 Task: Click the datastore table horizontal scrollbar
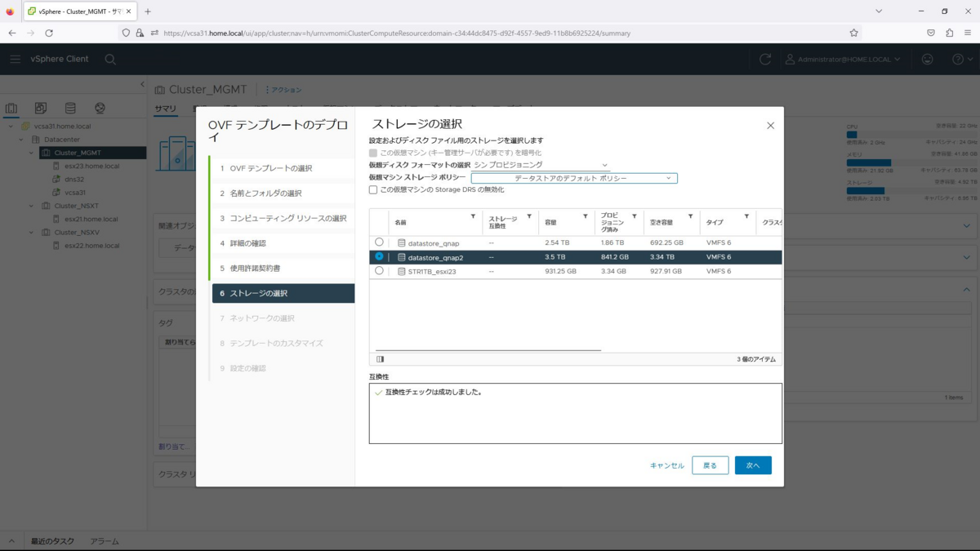pos(488,350)
